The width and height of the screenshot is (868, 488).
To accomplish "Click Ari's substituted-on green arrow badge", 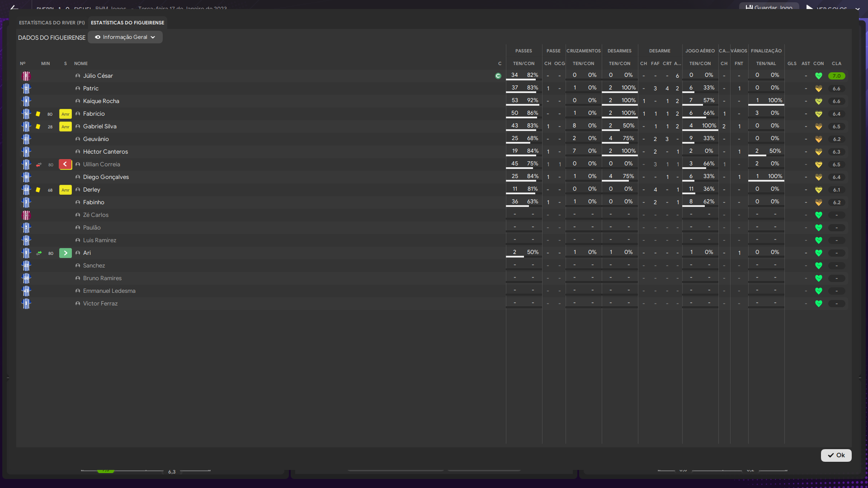I will tap(66, 253).
